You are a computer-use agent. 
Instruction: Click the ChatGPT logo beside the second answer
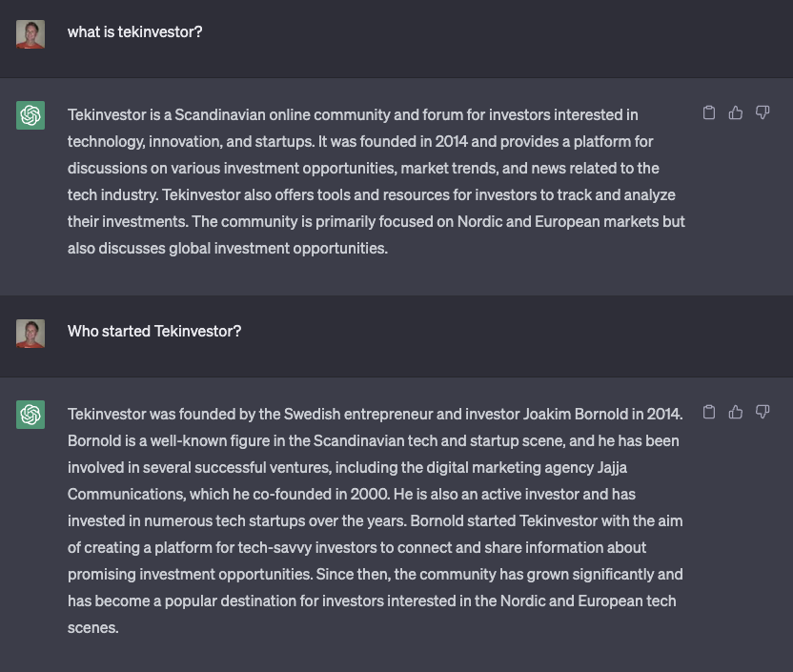30,415
